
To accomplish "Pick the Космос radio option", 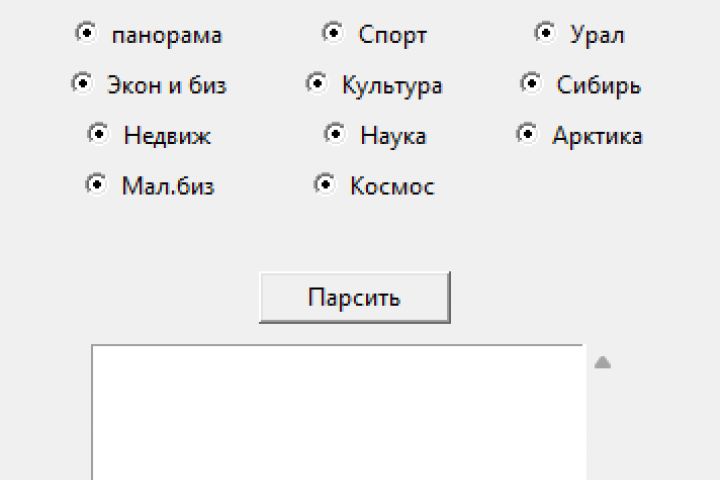I will pos(324,184).
